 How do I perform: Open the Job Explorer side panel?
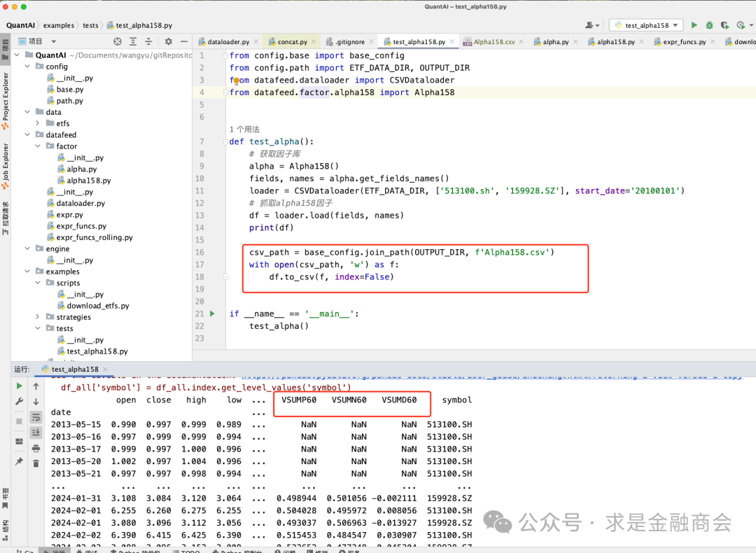6,167
